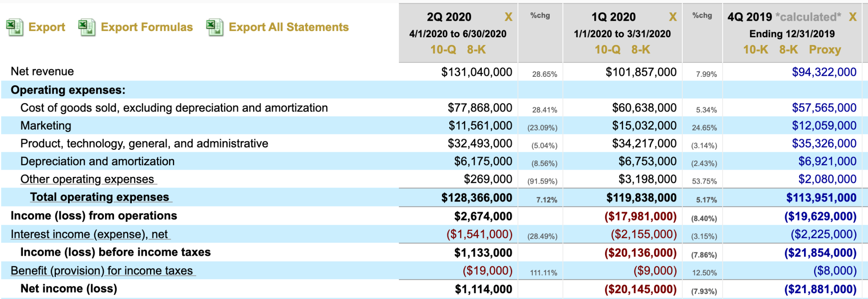Click the Excel icon beside Export

pyautogui.click(x=14, y=28)
